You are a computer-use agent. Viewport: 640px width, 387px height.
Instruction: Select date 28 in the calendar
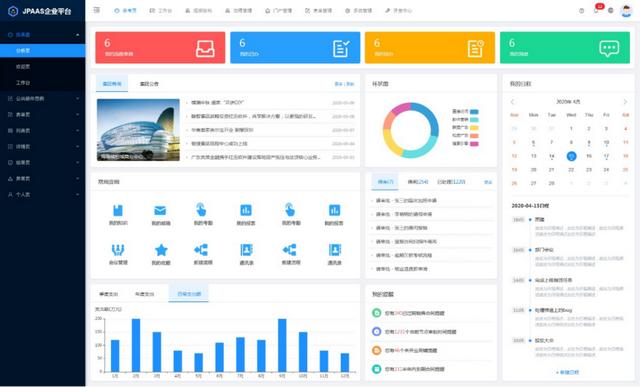(x=551, y=183)
